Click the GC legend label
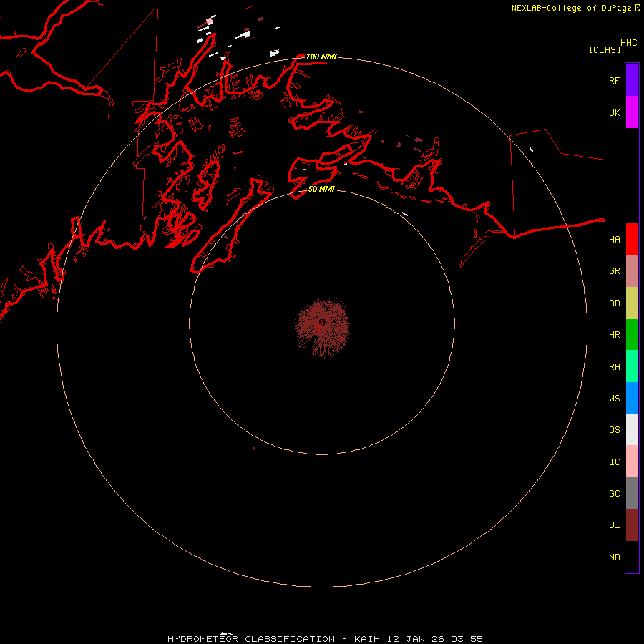 (614, 494)
